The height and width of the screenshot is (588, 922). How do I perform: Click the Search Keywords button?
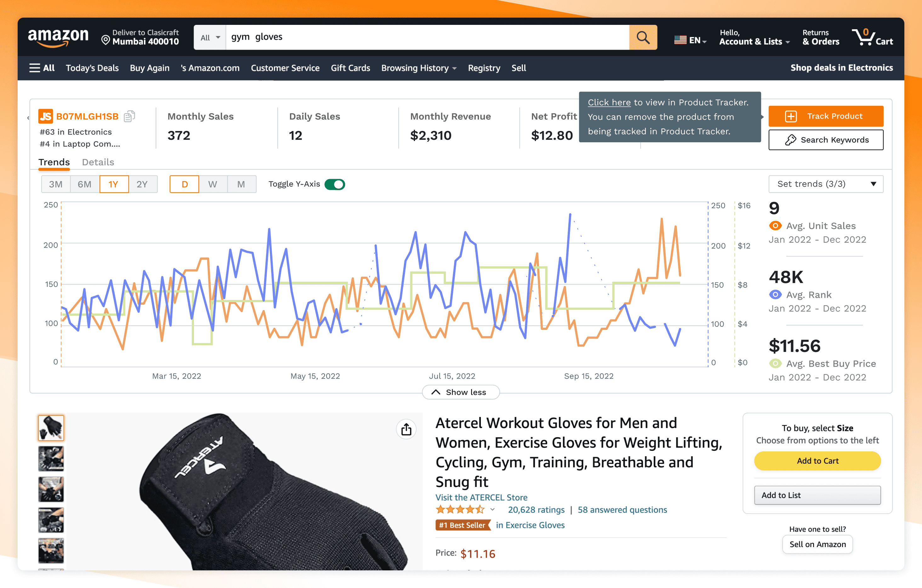pyautogui.click(x=826, y=140)
